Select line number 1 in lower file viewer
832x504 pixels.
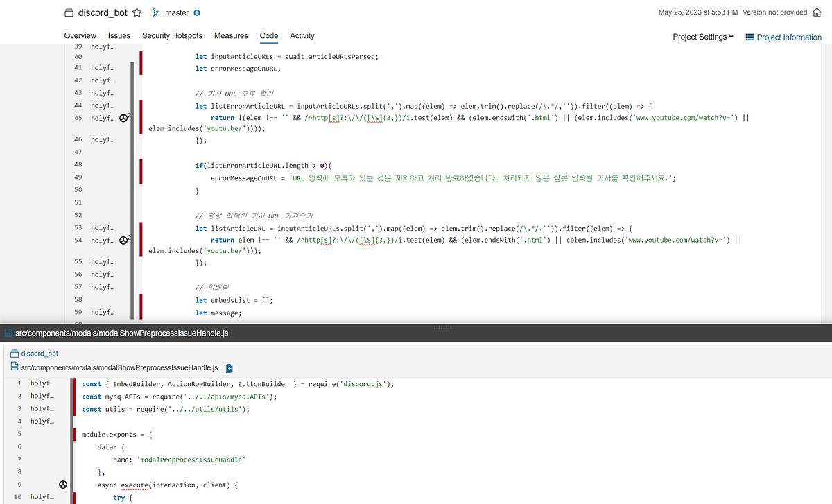[19, 383]
